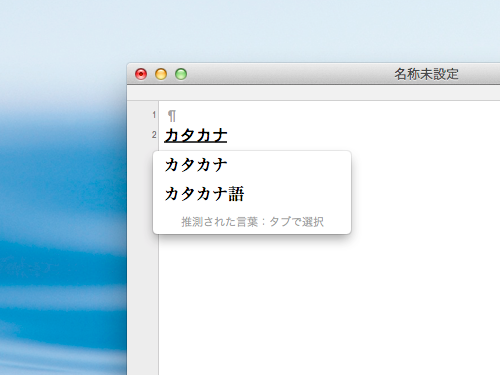Viewport: 500px width, 375px height.
Task: Choose the カタカナ語 suggestion
Action: [204, 194]
